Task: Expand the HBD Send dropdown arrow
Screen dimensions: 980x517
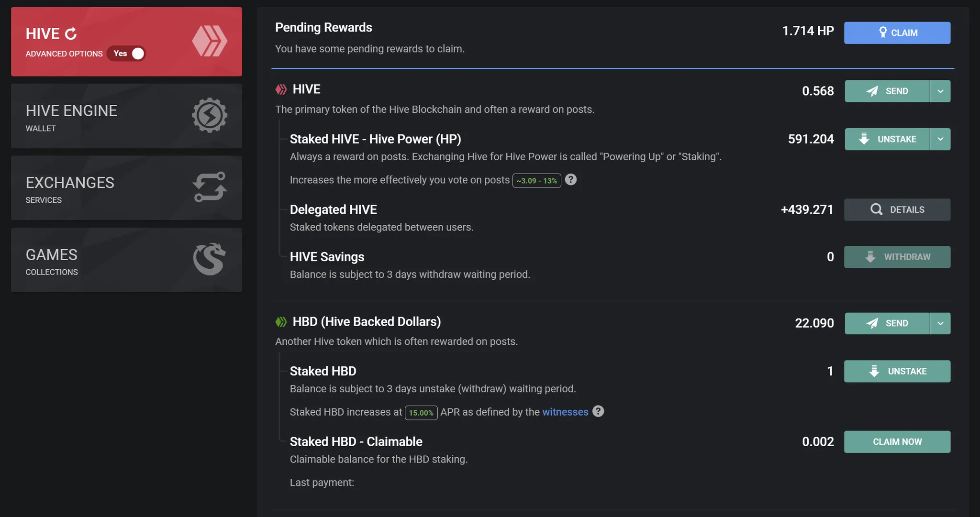Action: [940, 323]
